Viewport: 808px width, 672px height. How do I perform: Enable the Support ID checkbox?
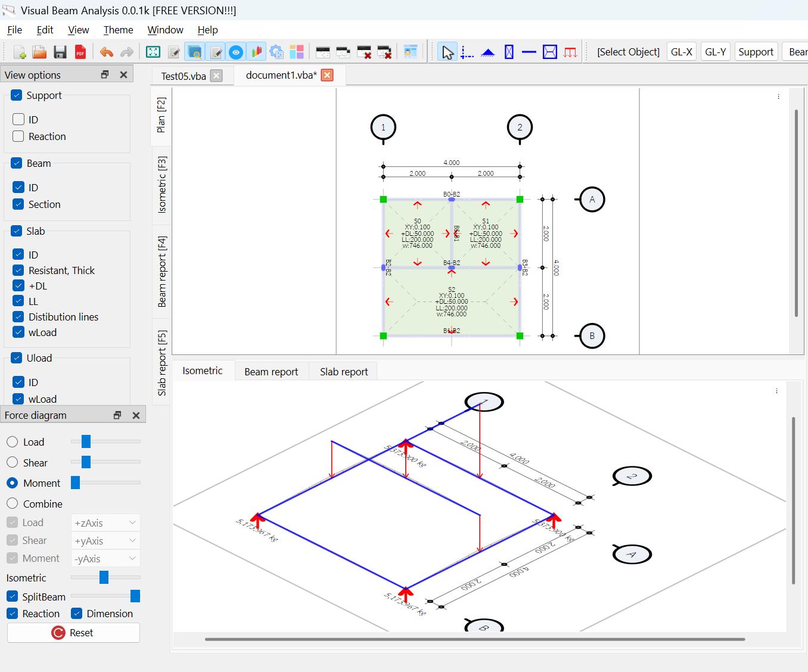click(18, 119)
